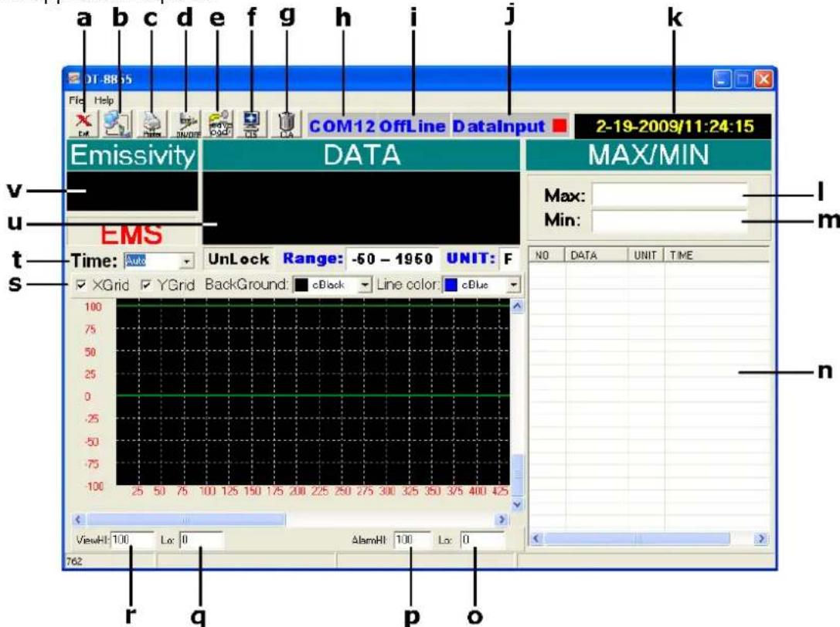Click the data table's scrollbar left arrow
The image size is (840, 627).
[536, 539]
